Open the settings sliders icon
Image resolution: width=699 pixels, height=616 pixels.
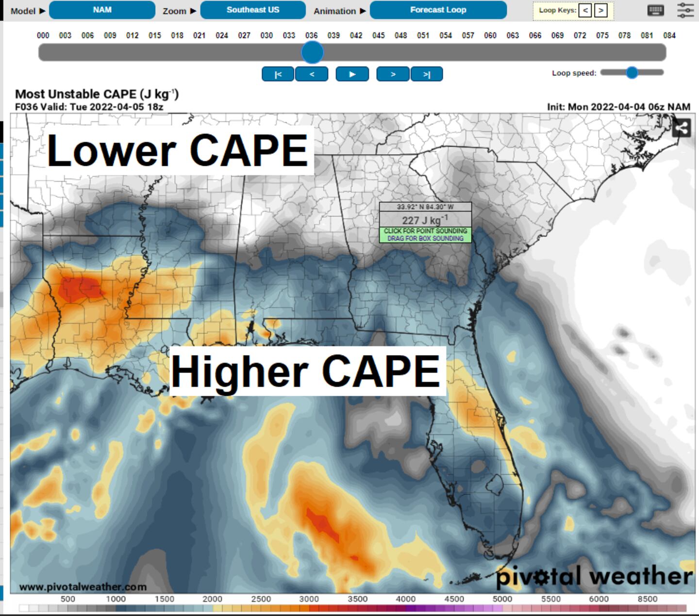click(x=685, y=10)
